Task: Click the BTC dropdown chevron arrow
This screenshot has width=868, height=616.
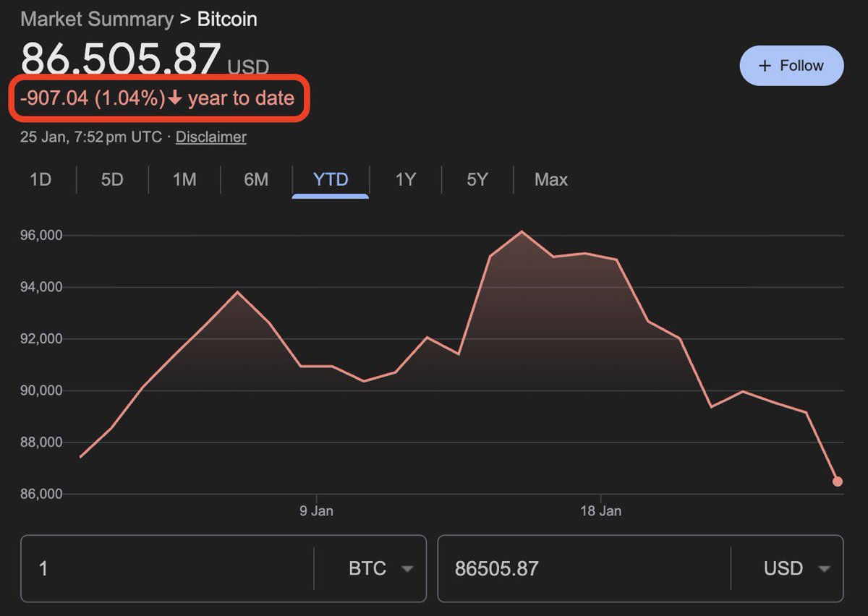Action: point(407,569)
